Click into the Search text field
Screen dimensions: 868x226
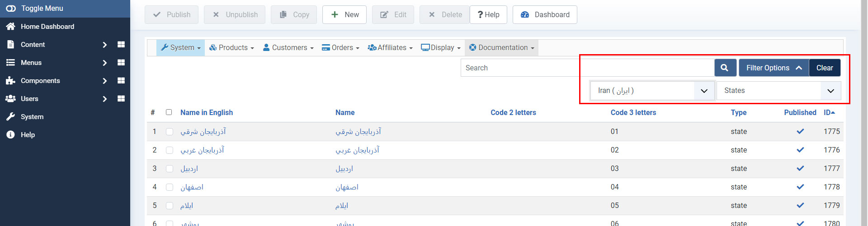520,68
